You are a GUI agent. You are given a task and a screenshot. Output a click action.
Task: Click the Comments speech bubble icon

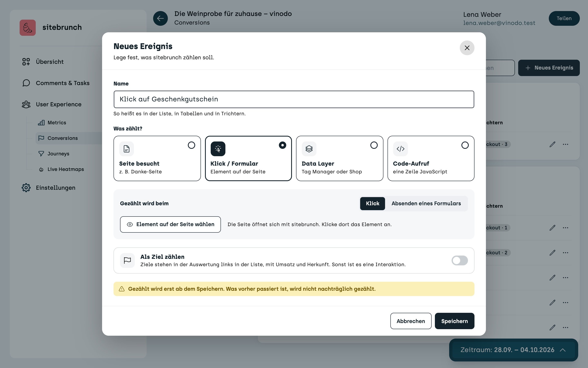click(26, 83)
